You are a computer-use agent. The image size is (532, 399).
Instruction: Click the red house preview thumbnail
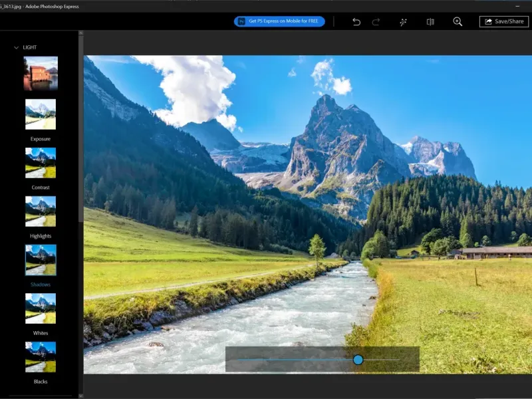tap(41, 73)
